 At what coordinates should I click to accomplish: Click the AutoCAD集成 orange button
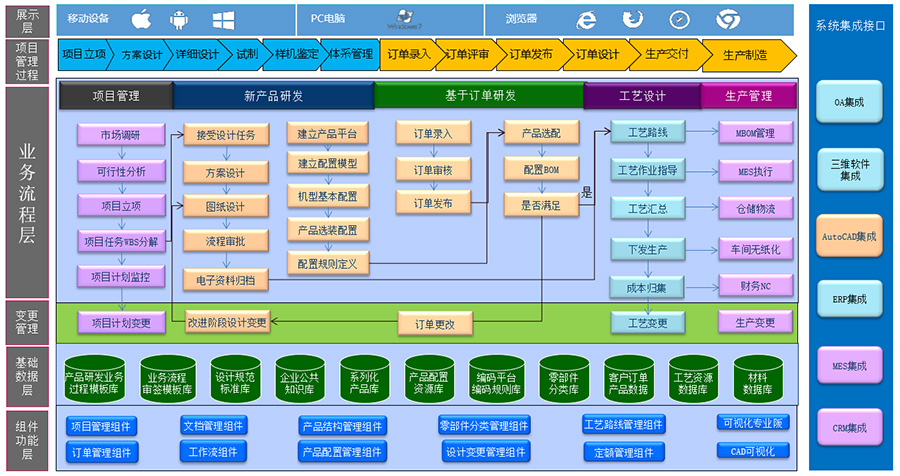pyautogui.click(x=849, y=236)
